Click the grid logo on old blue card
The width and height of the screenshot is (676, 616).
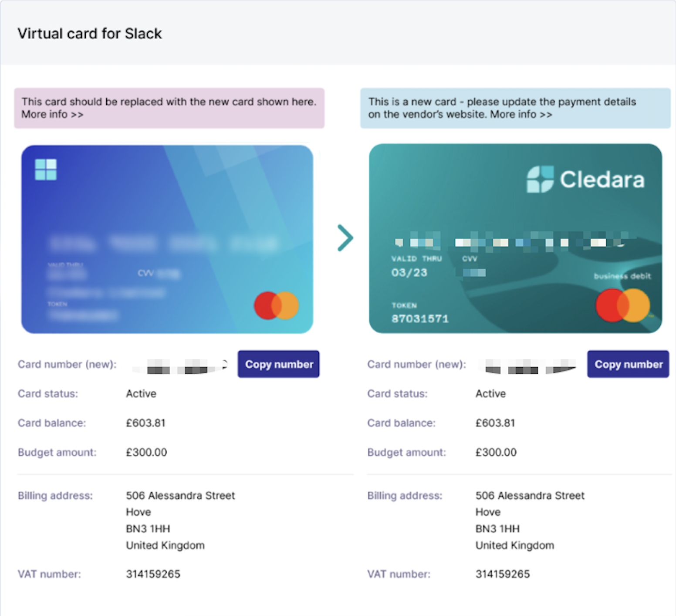coord(46,169)
